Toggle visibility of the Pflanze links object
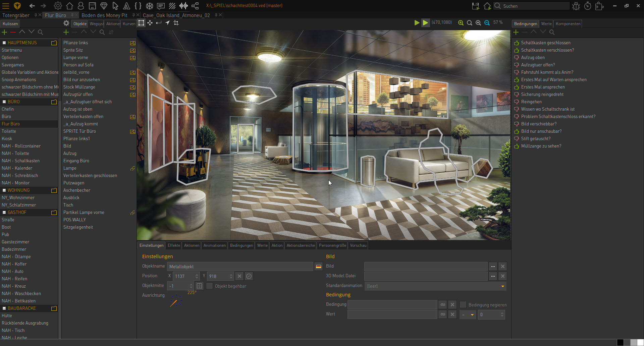644x346 pixels. click(133, 43)
